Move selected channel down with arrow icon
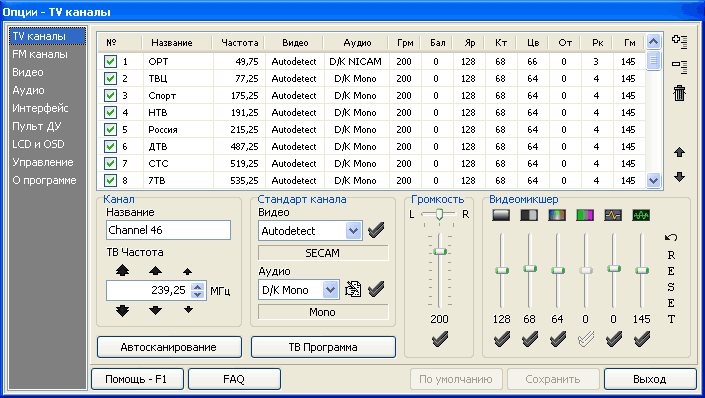The image size is (705, 398). tap(679, 177)
